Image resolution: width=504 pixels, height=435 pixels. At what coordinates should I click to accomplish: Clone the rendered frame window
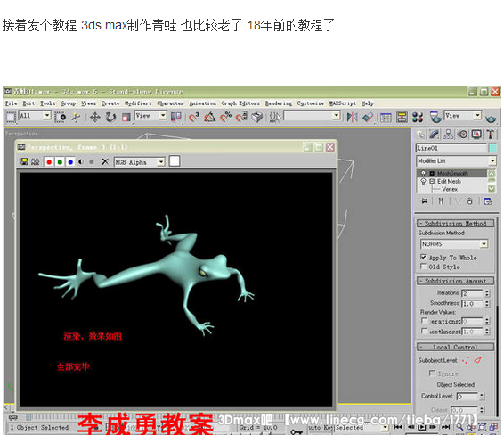[x=36, y=161]
